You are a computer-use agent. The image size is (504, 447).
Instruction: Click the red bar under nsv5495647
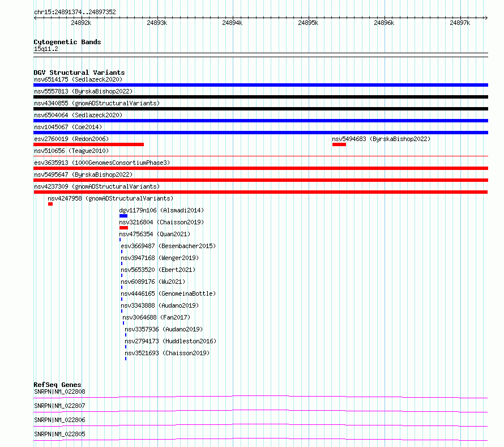pyautogui.click(x=260, y=180)
